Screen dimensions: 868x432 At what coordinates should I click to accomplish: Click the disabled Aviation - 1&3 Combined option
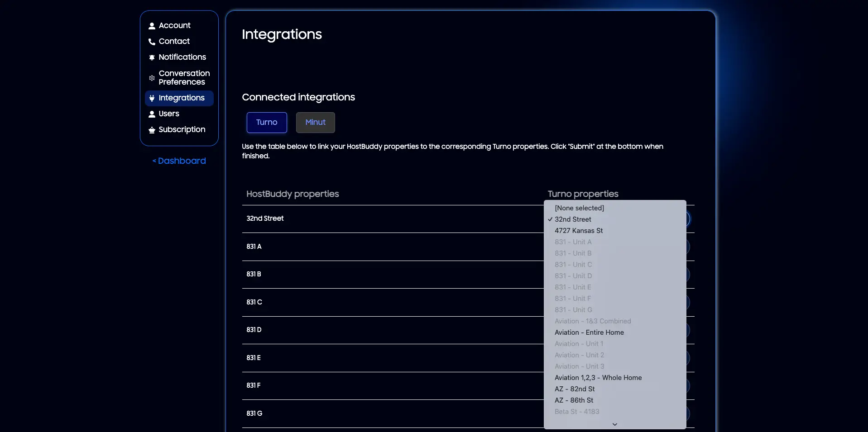(615, 321)
